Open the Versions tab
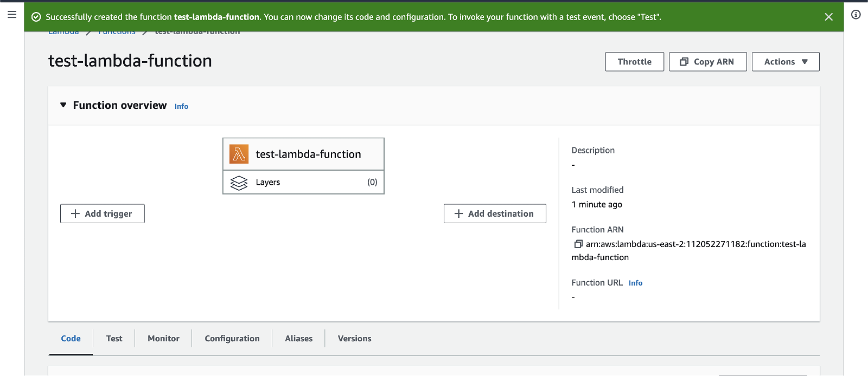The image size is (868, 376). (x=354, y=339)
